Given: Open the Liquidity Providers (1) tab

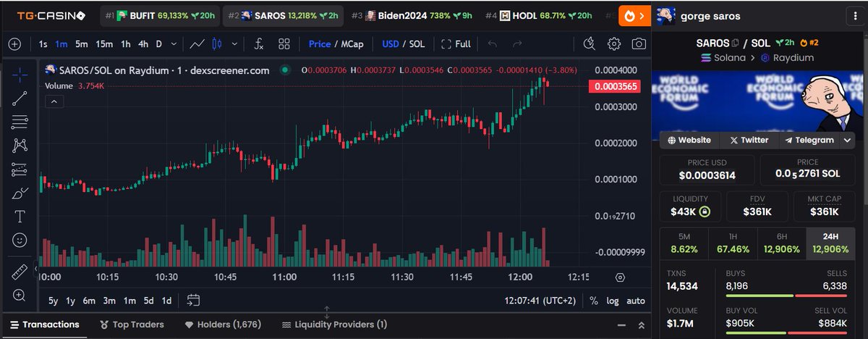Looking at the screenshot, I should [335, 325].
